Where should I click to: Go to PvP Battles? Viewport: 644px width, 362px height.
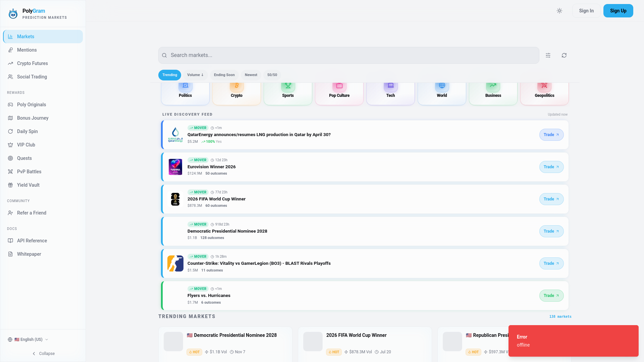pos(43,172)
